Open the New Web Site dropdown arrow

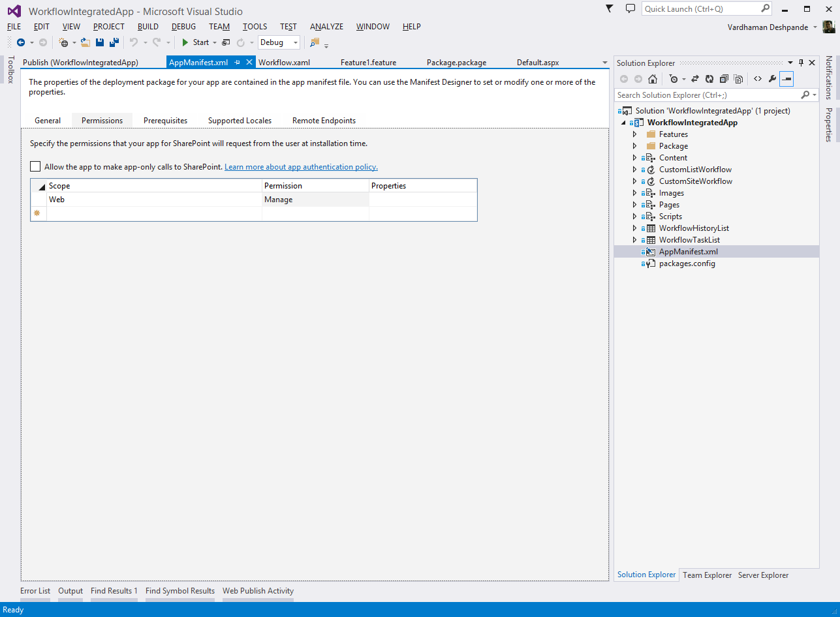(74, 42)
